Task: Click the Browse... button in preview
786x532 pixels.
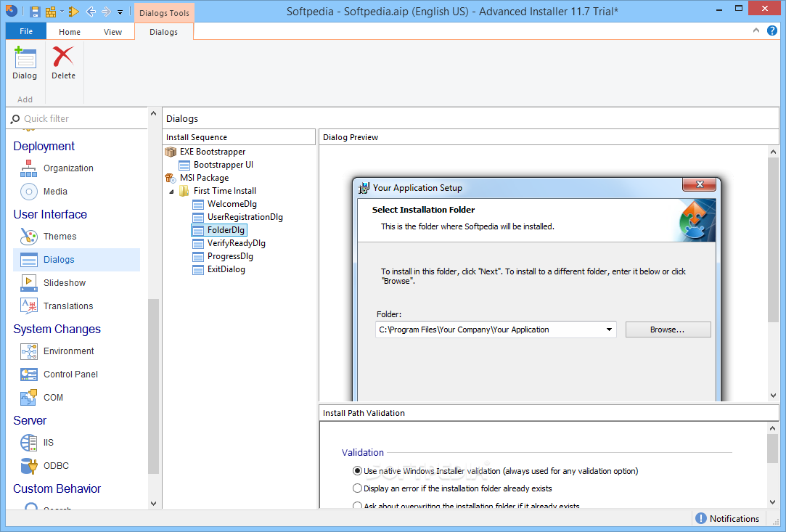Action: pos(668,330)
